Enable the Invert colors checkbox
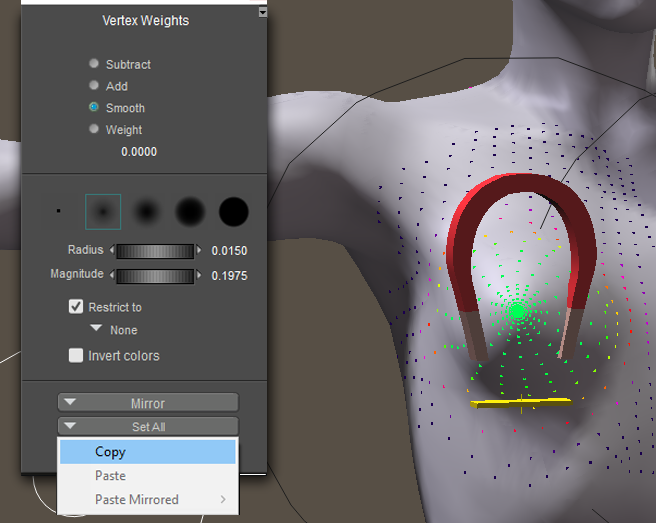The height and width of the screenshot is (523, 656). point(76,355)
